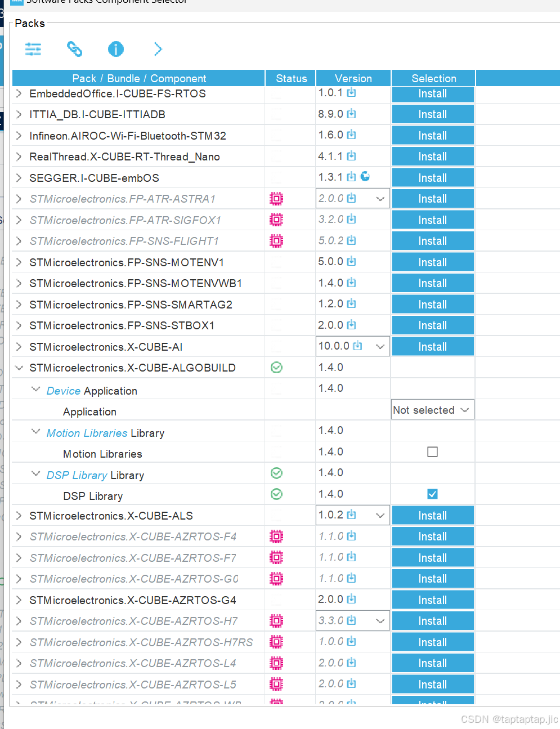Click the dependency link chain icon
Viewport: 560px width, 729px height.
tap(74, 50)
